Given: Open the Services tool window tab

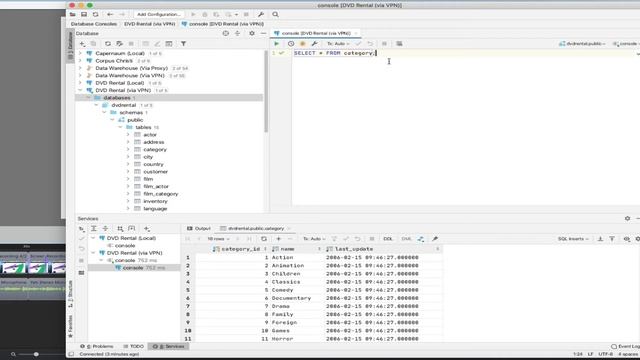Looking at the screenshot, I should tap(169, 347).
